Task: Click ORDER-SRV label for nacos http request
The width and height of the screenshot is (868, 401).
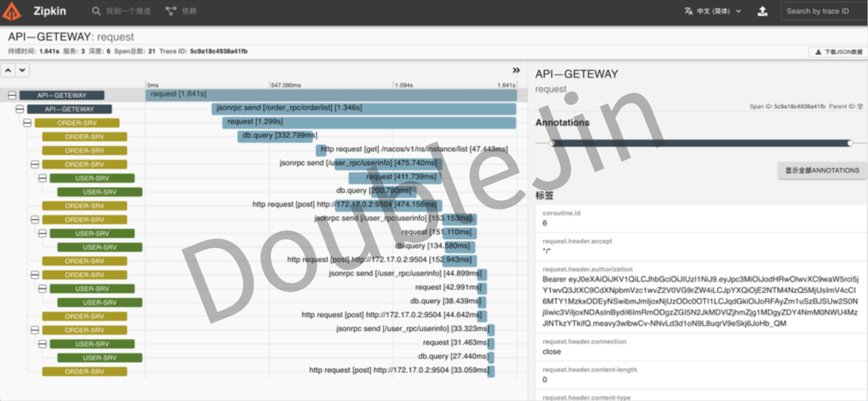Action: coord(84,151)
